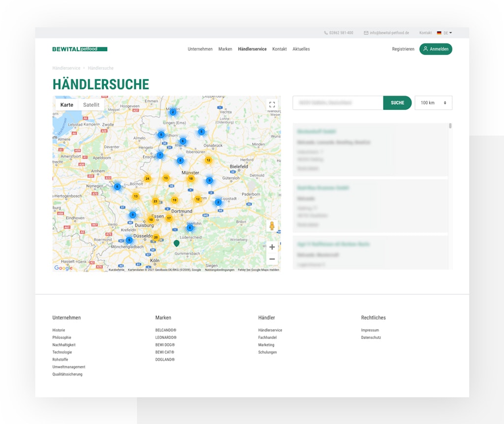This screenshot has height=424, width=504.
Task: Click the Registrieren link
Action: [x=403, y=49]
